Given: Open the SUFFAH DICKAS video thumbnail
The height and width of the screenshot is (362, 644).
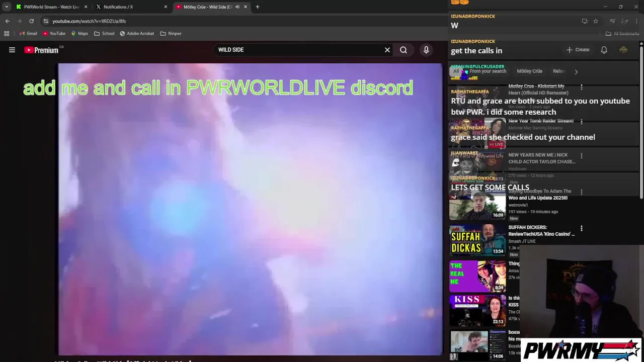Looking at the screenshot, I should click(x=477, y=240).
